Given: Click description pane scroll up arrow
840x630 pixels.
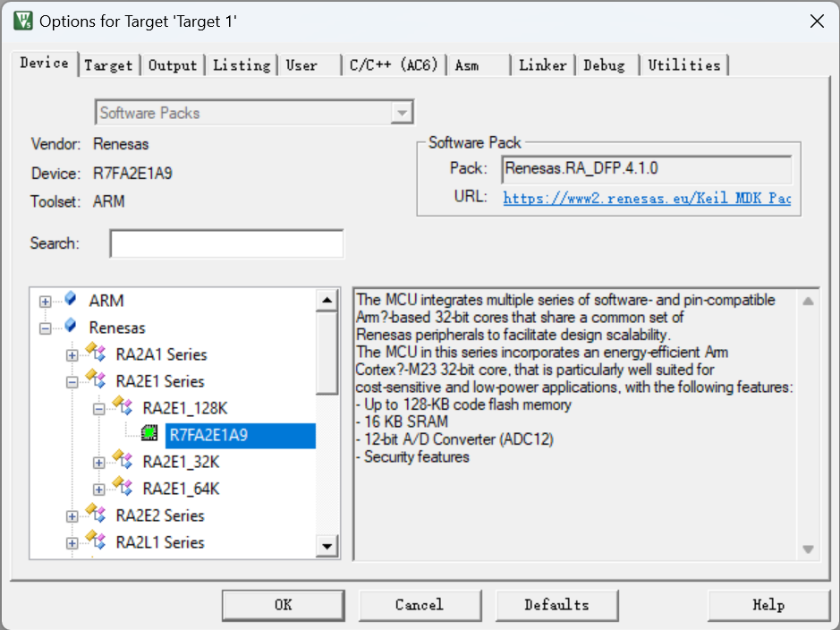Looking at the screenshot, I should coord(808,301).
